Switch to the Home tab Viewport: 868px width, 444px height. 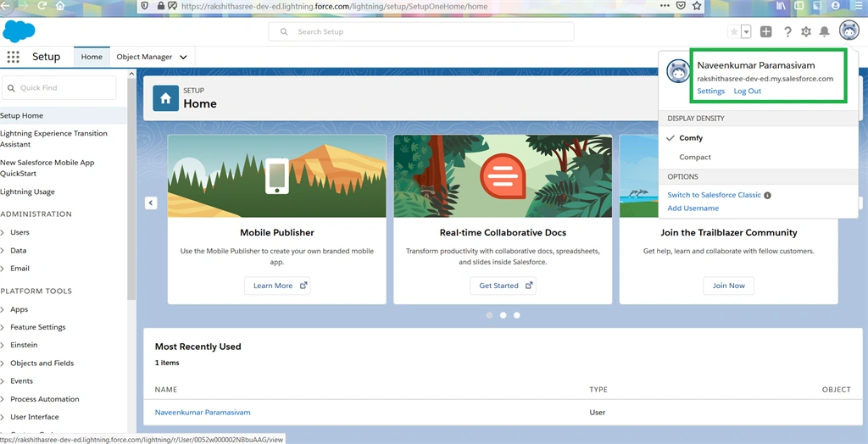click(x=92, y=57)
